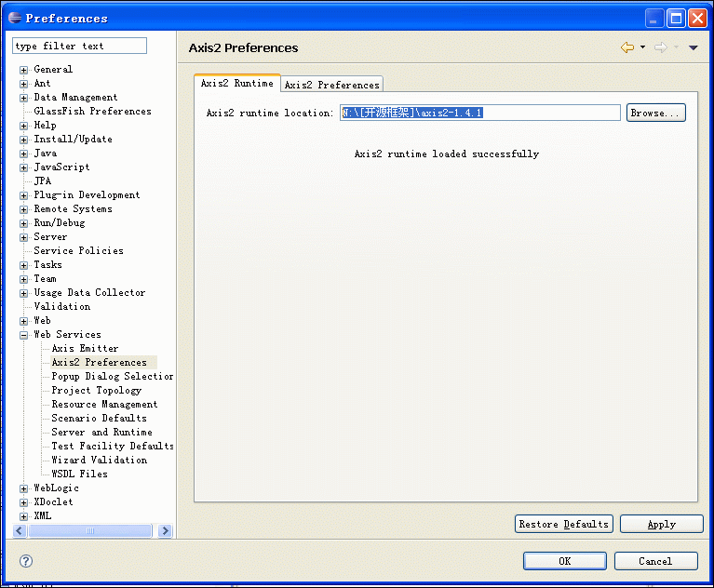Viewport: 714px width, 588px height.
Task: Select Axis Emitter under Web Services
Action: [x=85, y=348]
